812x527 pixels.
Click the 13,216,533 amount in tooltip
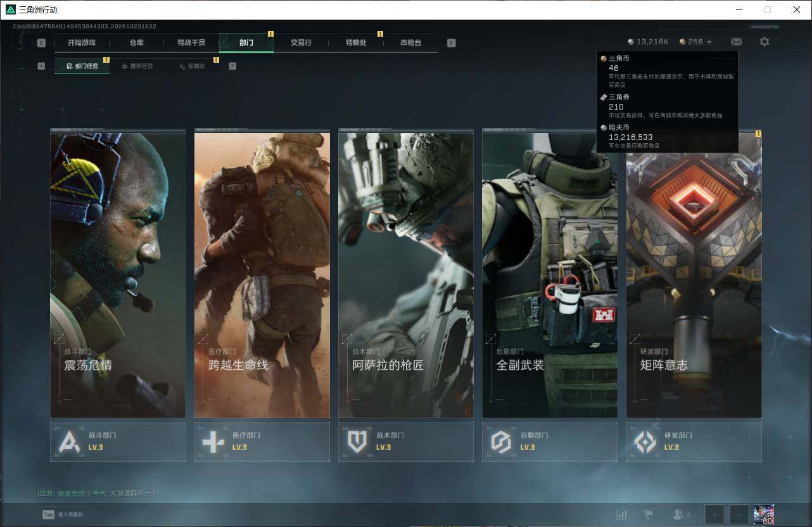631,137
